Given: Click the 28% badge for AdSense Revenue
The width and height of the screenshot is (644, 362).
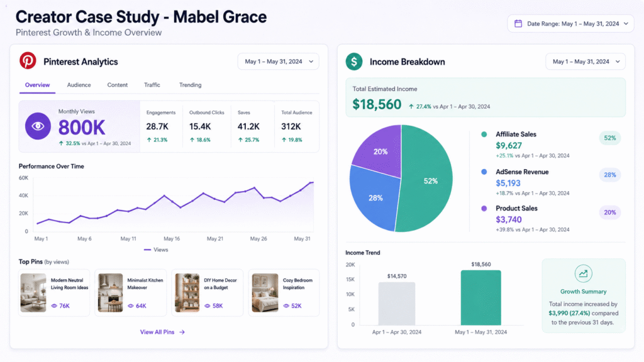Looking at the screenshot, I should 610,175.
